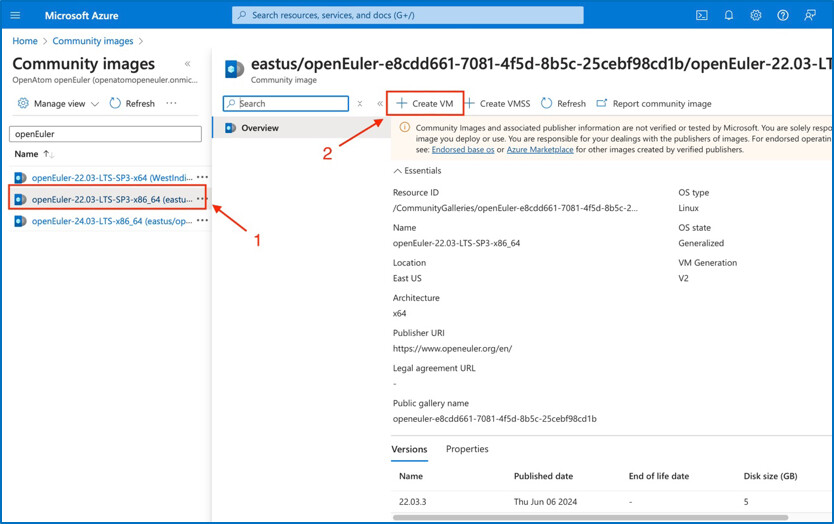
Task: Click the global search resources field
Action: [x=408, y=15]
